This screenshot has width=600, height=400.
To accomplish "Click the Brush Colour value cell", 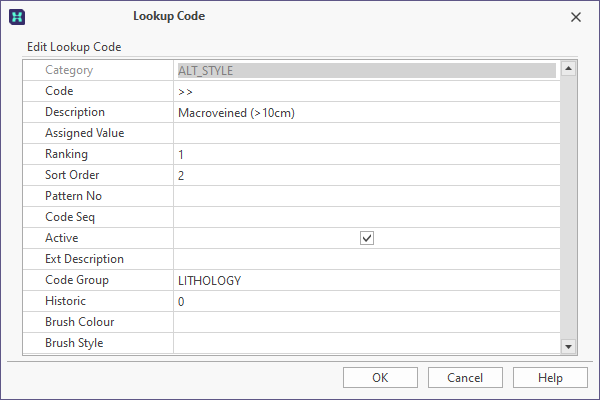I will tap(366, 322).
